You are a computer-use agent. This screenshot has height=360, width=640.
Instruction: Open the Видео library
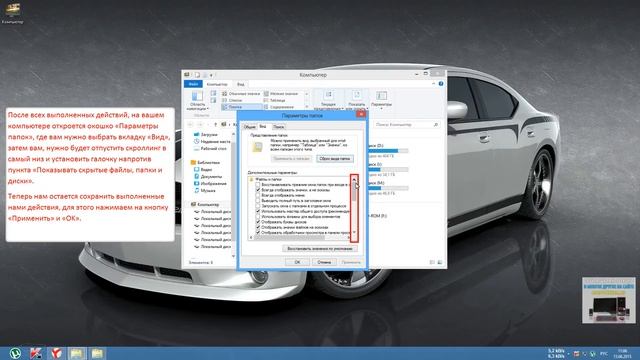[203, 169]
